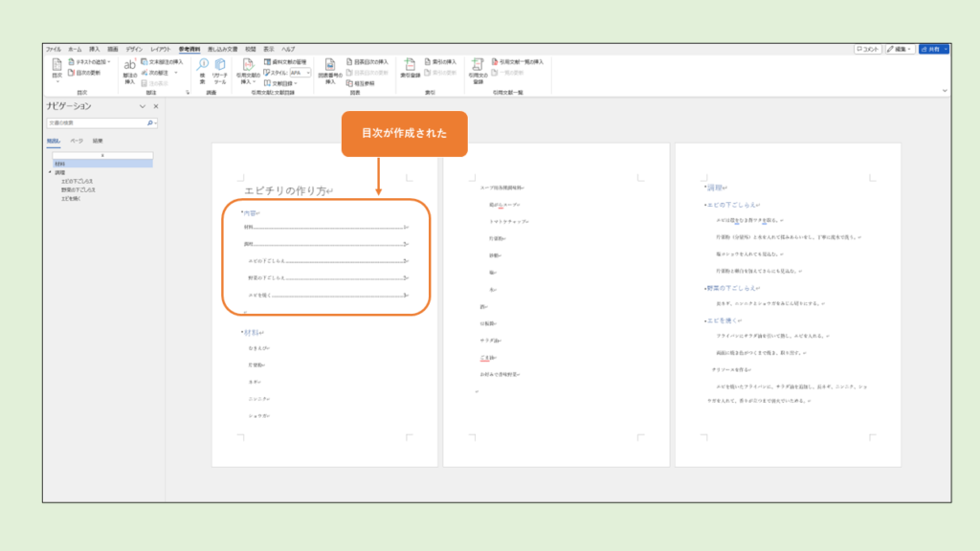Viewport: 980px width, 551px height.
Task: Select エビの下ごしらえ in navigation pane
Action: [x=77, y=181]
